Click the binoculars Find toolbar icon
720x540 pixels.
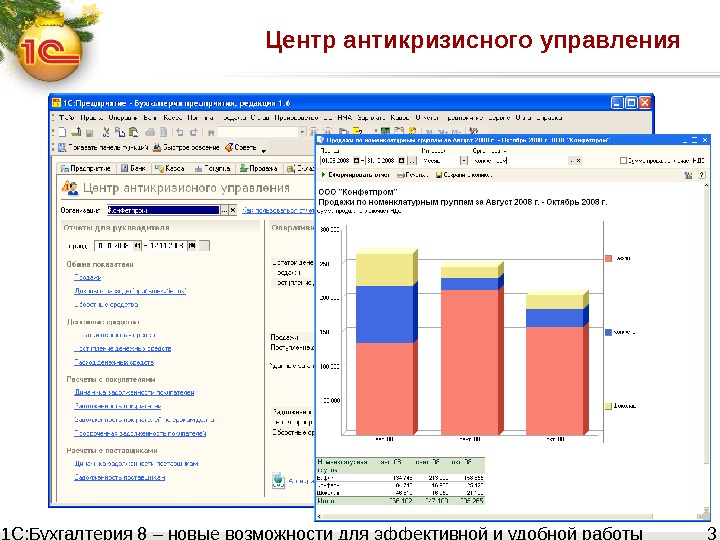click(x=211, y=133)
